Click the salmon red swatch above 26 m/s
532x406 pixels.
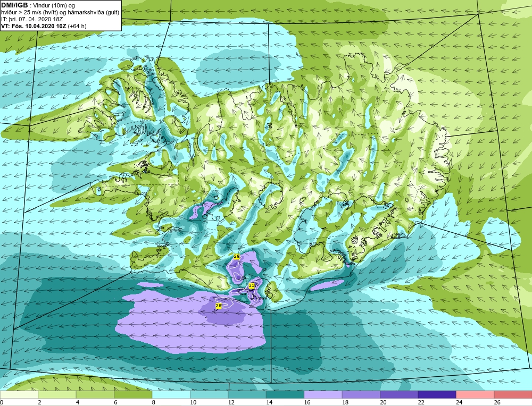(513, 394)
